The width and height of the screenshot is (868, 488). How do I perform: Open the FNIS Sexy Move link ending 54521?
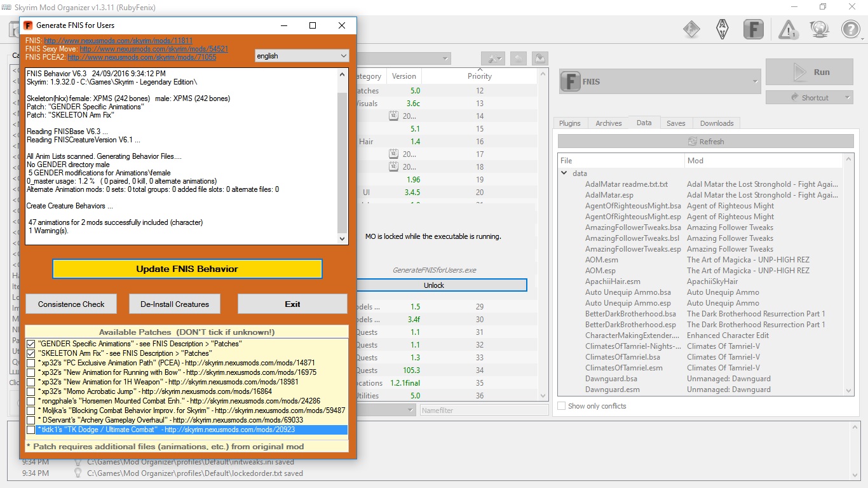point(154,49)
